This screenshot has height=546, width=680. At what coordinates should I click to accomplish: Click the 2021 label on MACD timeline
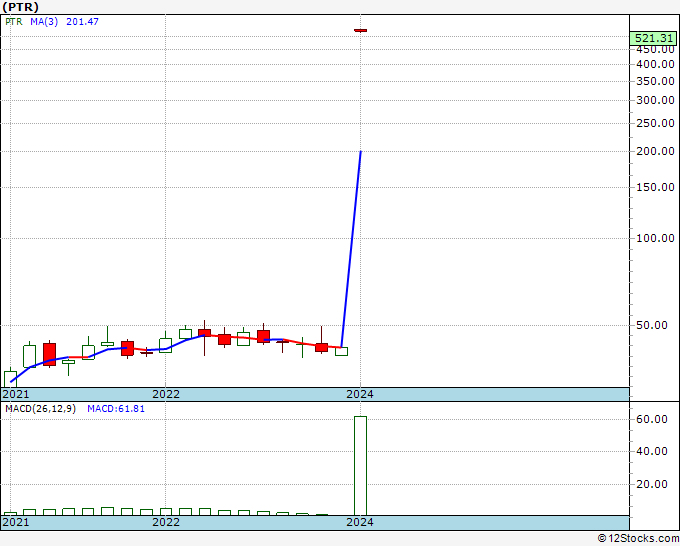[x=16, y=522]
